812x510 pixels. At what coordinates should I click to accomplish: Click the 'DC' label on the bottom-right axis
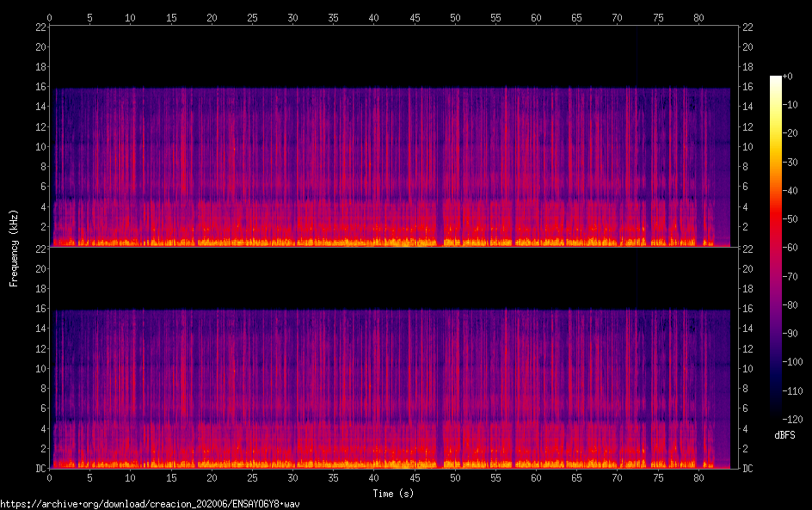click(748, 469)
